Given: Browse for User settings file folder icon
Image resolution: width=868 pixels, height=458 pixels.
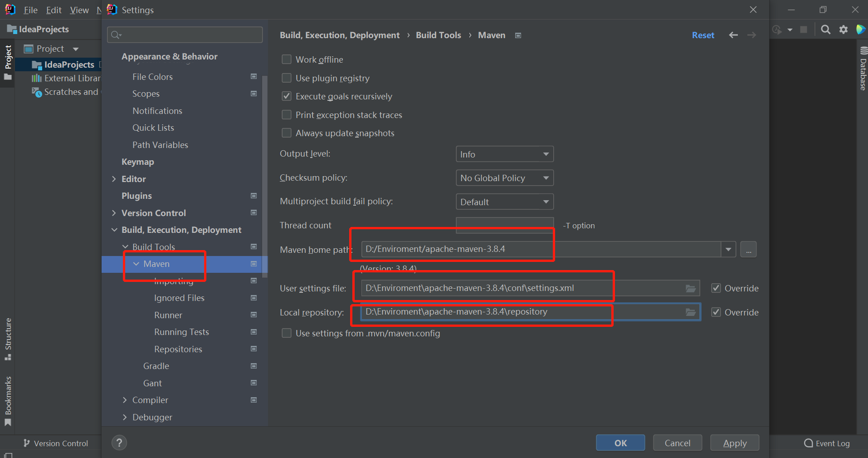Looking at the screenshot, I should click(x=690, y=288).
